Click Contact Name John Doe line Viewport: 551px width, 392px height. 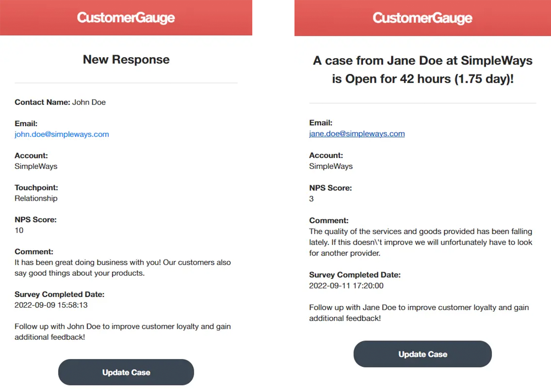coord(60,102)
